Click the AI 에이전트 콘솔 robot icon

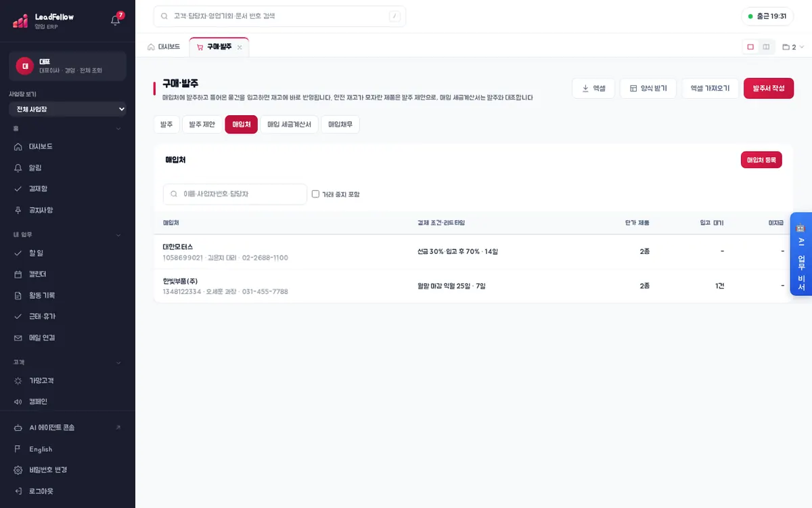point(18,427)
